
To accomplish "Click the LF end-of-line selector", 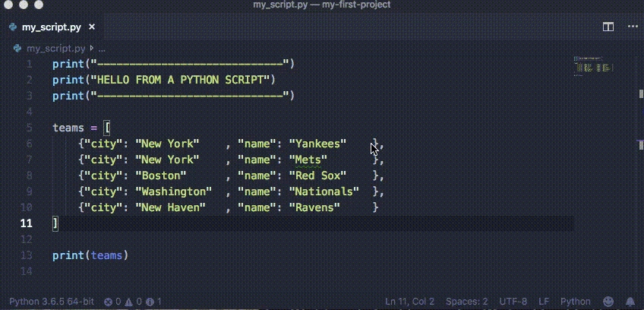I will pos(545,302).
